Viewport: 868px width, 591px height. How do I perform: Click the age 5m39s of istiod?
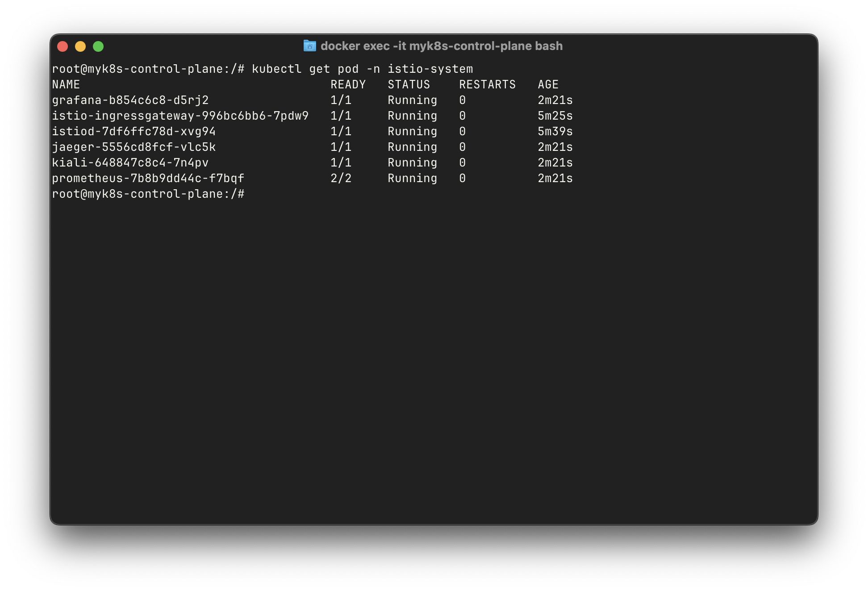(x=555, y=132)
